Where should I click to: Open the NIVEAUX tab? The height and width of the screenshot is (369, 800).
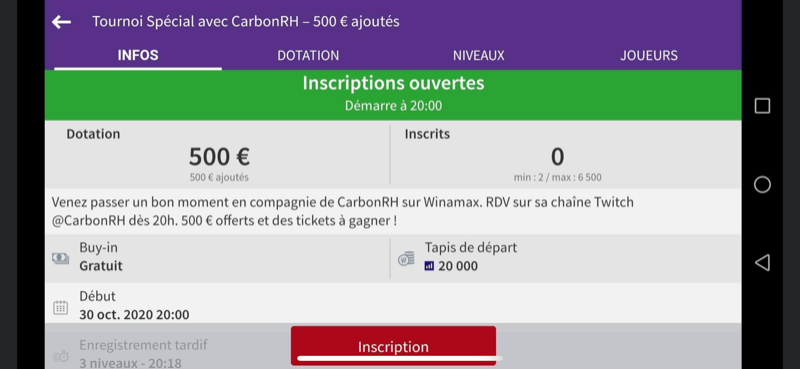pos(479,55)
